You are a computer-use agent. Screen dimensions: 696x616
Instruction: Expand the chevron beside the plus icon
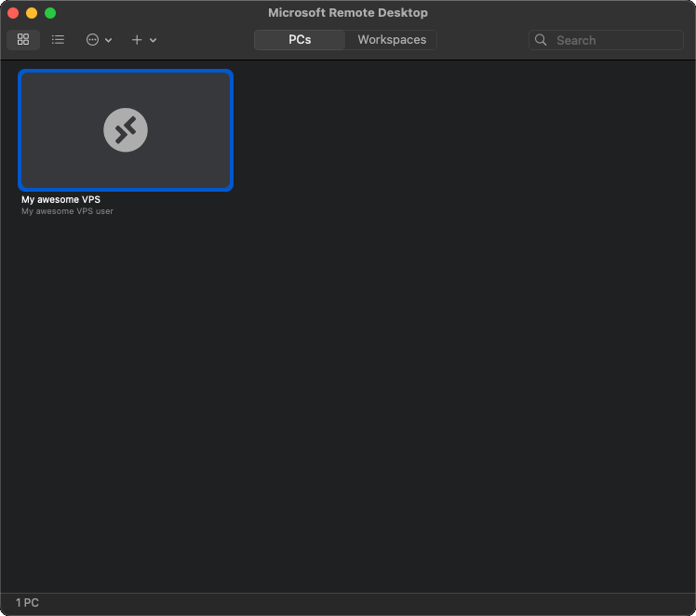[x=154, y=41]
